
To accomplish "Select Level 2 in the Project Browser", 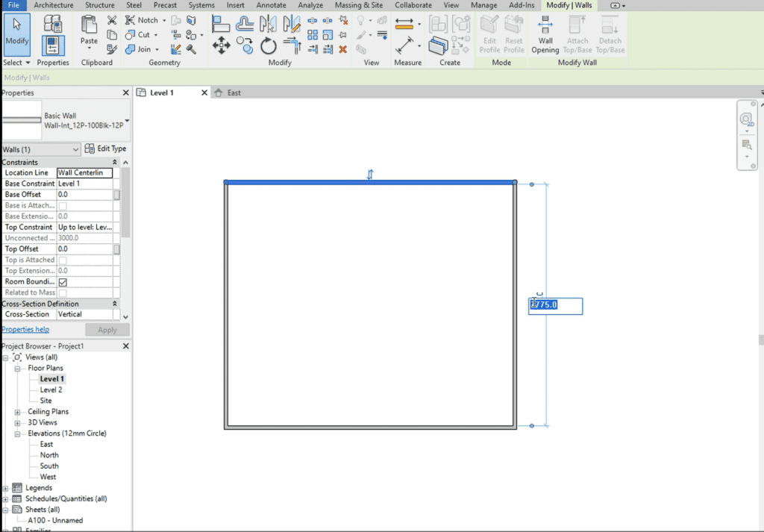I will pos(51,389).
